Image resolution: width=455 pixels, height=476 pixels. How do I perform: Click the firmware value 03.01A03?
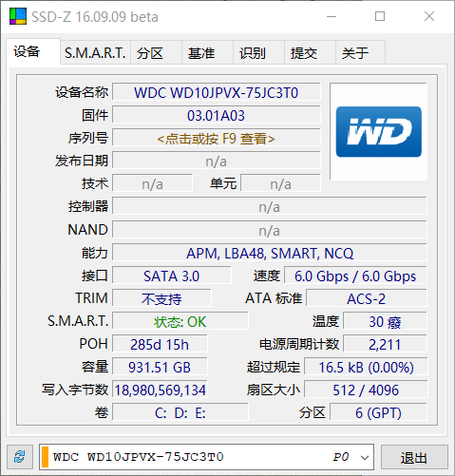(x=217, y=115)
